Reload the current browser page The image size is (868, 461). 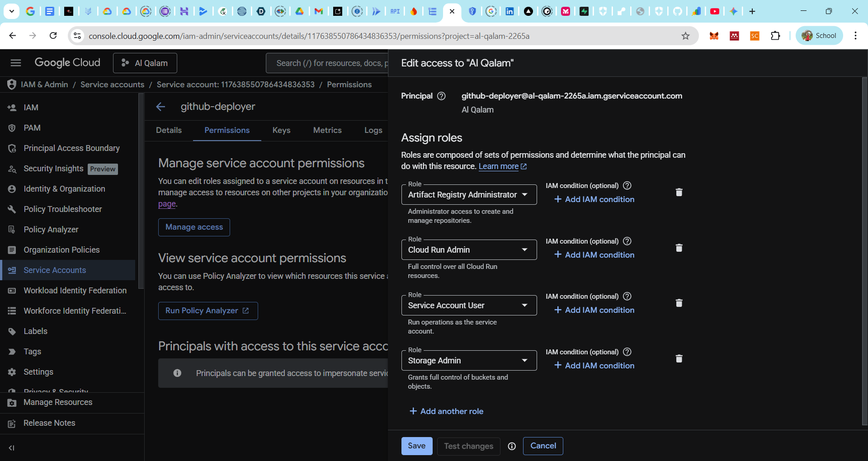(53, 36)
